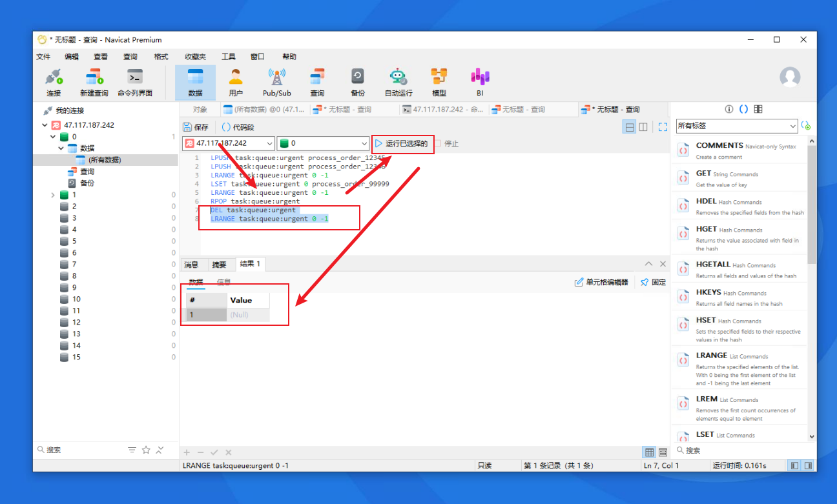Open the 自动运行 automation toolbar icon
The width and height of the screenshot is (837, 504).
coord(398,83)
